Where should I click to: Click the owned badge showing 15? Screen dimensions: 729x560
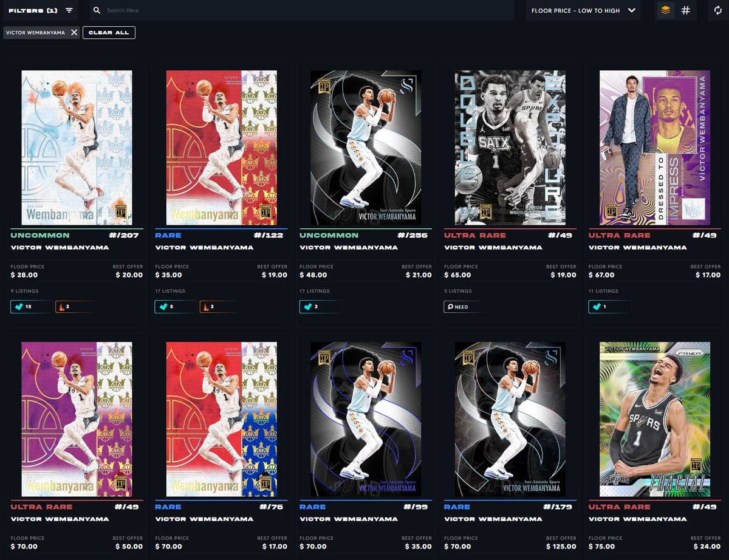(x=30, y=307)
